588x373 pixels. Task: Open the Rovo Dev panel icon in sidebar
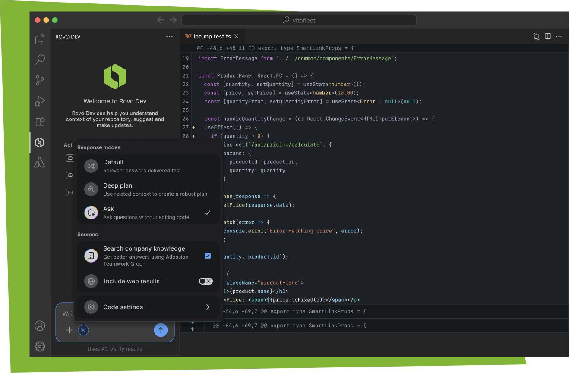tap(40, 142)
